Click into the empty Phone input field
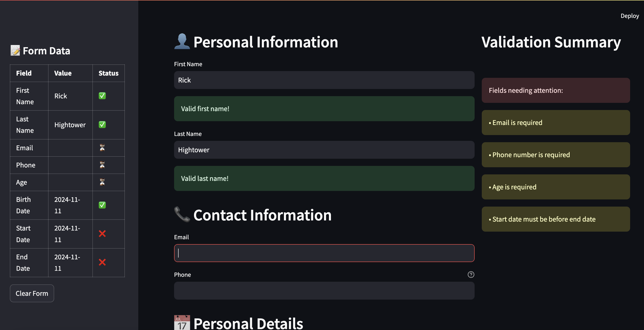The height and width of the screenshot is (330, 644). 324,291
